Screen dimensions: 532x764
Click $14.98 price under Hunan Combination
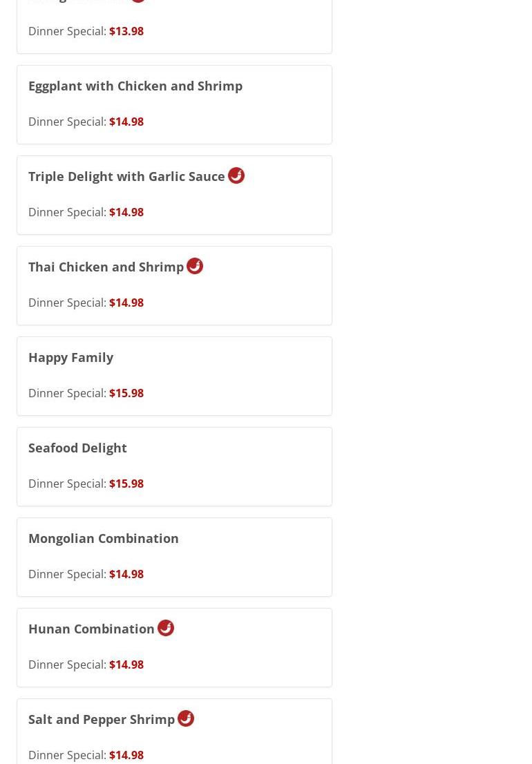pos(126,665)
